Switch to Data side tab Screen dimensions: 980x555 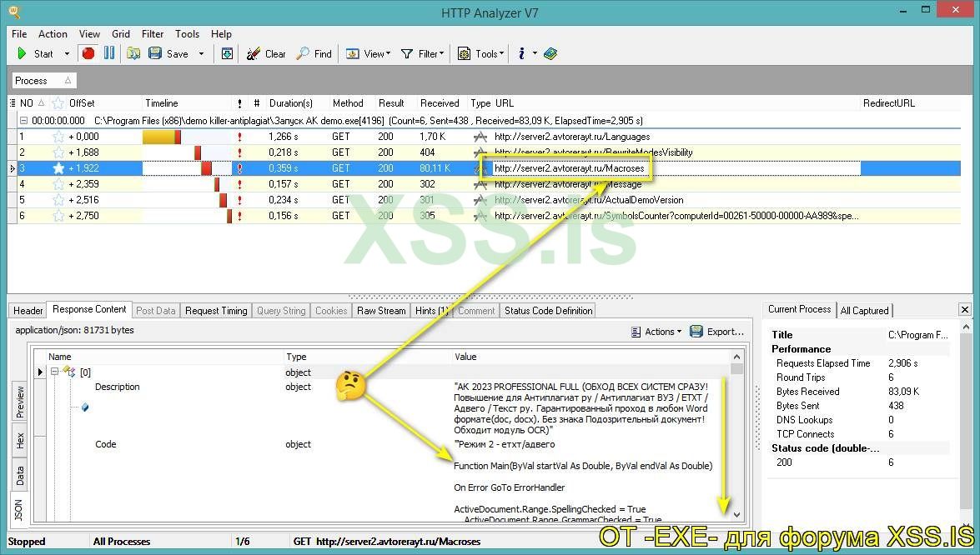[20, 476]
